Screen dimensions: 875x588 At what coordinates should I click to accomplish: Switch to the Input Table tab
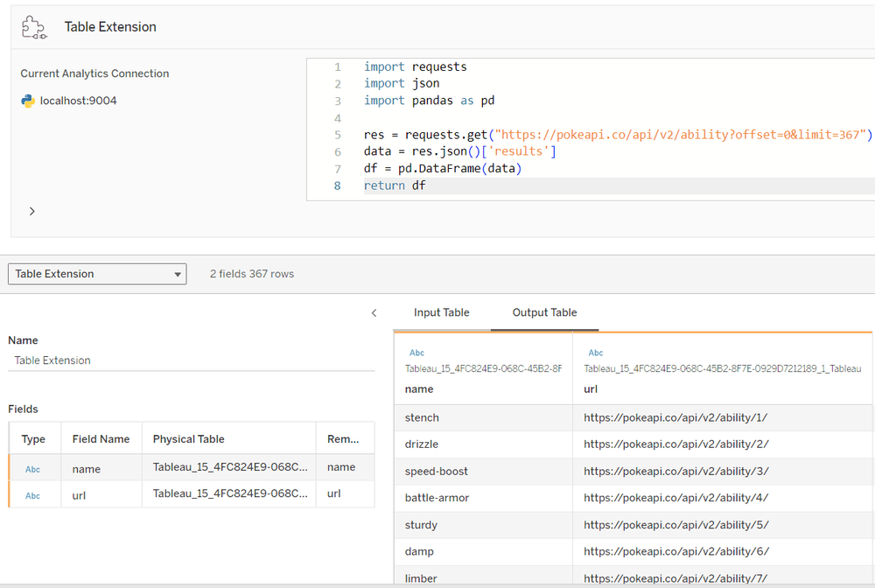click(441, 312)
